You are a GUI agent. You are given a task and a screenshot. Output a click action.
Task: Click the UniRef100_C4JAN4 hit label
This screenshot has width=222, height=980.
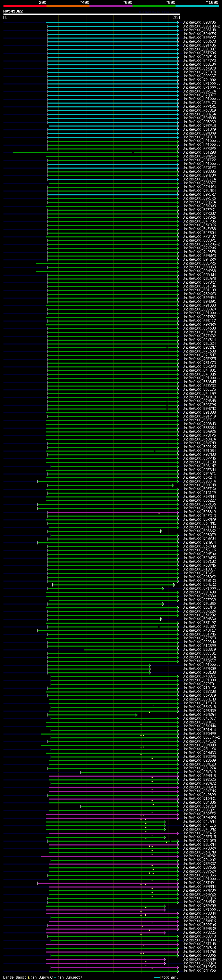[199, 822]
